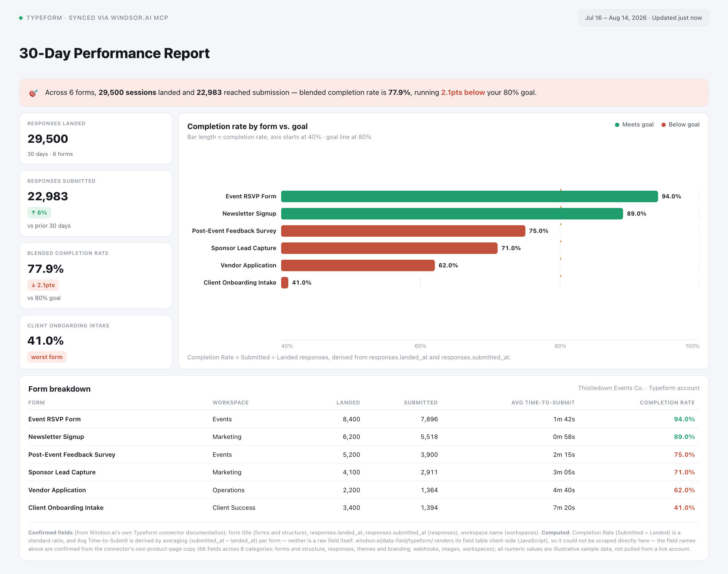The height and width of the screenshot is (574, 728).
Task: Click the Below goal red legend dot
Action: pyautogui.click(x=663, y=125)
